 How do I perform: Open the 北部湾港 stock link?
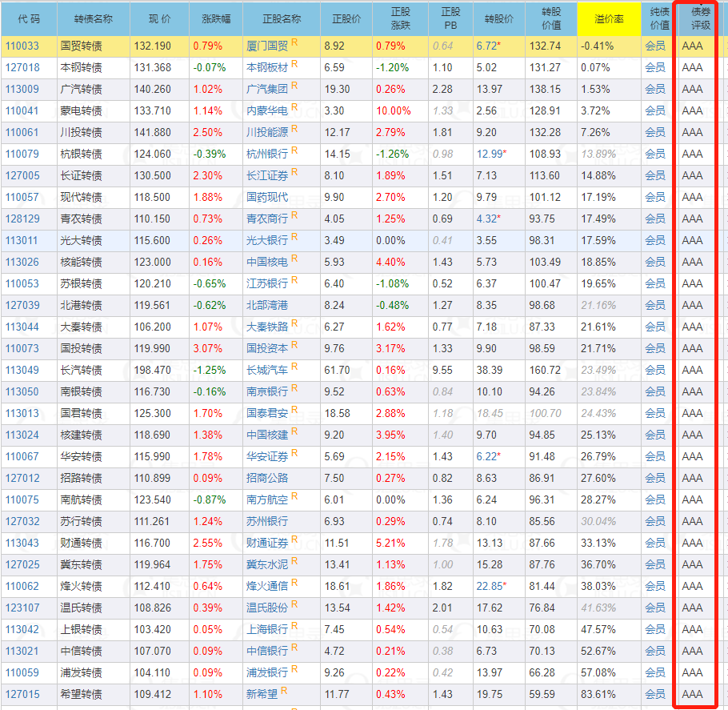(x=267, y=305)
